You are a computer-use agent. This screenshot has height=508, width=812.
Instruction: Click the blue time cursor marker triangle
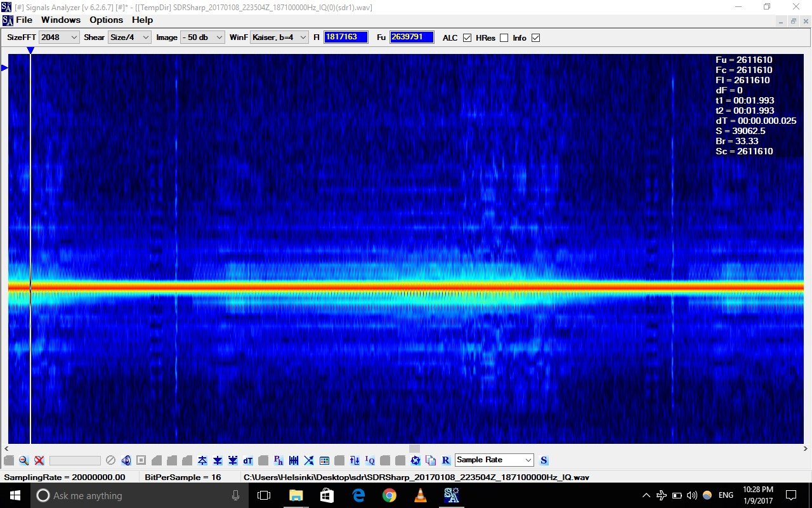(30, 50)
